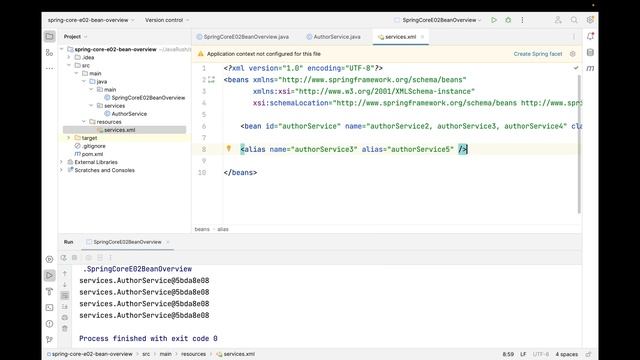Open the Project view selector dropdown
This screenshot has width=640, height=360.
[76, 36]
